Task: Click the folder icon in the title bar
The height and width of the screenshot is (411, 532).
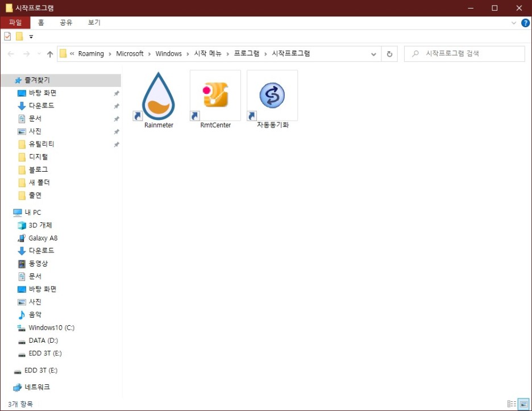Action: coord(9,8)
